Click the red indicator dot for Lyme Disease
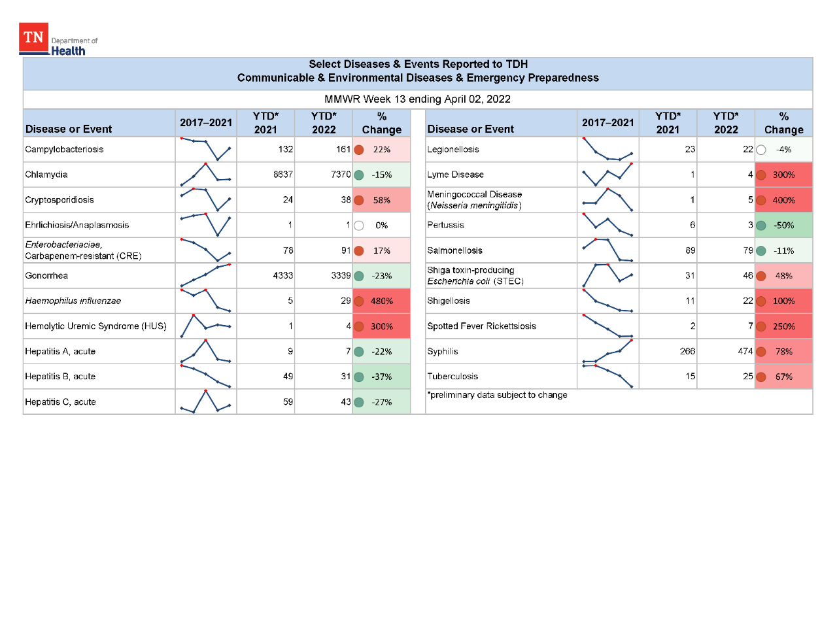The height and width of the screenshot is (644, 837). tap(761, 175)
